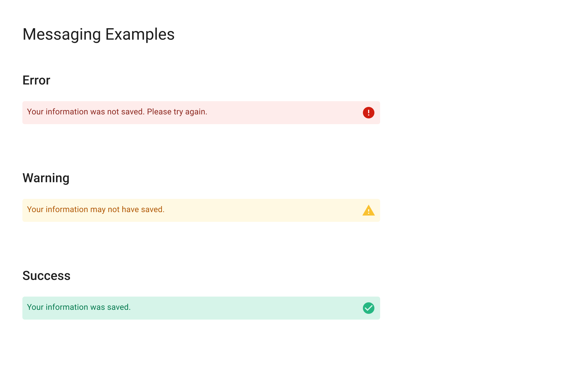The image size is (588, 392).
Task: Click "Please try again." in the error message
Action: coord(177,112)
